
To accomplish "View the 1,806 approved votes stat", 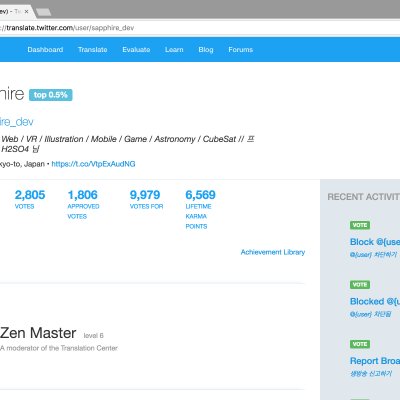I will click(x=83, y=204).
